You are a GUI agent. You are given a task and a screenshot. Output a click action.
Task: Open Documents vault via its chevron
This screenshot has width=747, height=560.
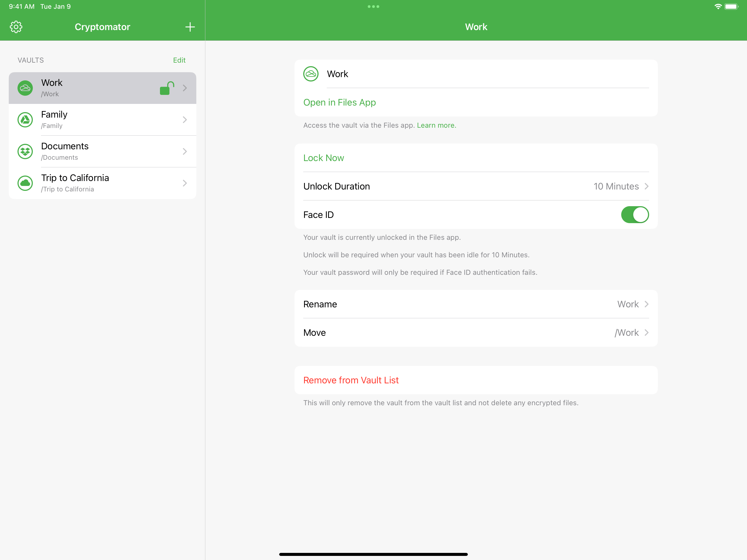pyautogui.click(x=185, y=151)
